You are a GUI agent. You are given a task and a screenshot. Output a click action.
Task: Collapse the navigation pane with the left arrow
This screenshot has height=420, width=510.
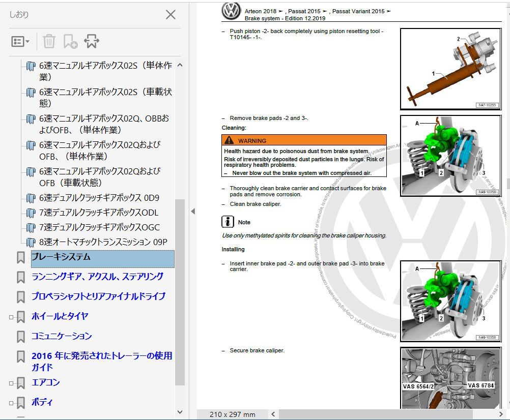(193, 211)
